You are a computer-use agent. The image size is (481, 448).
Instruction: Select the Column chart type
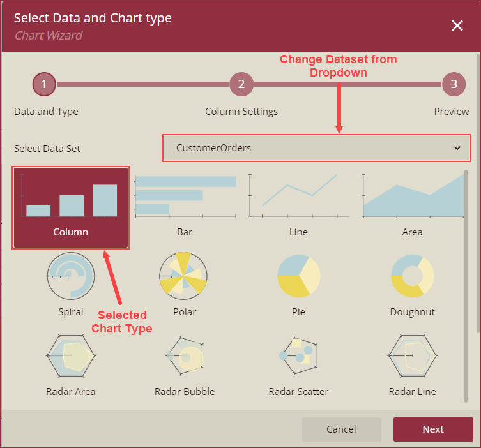point(70,207)
